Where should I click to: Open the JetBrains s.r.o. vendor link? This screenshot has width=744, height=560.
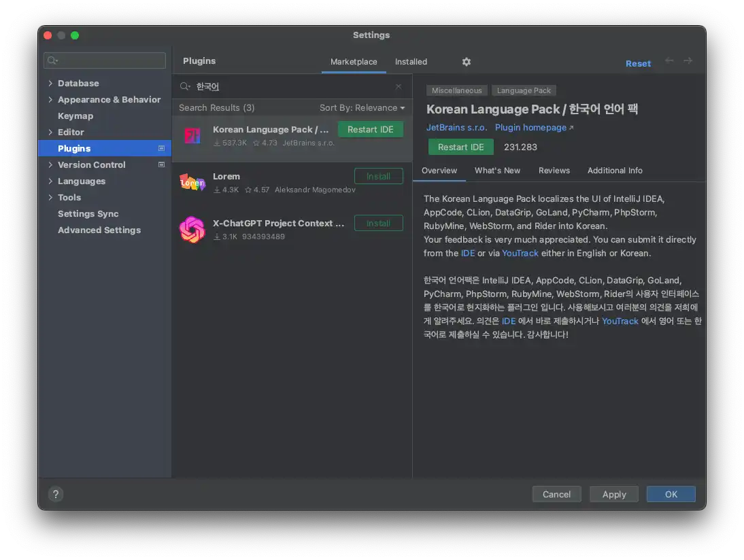pos(456,128)
